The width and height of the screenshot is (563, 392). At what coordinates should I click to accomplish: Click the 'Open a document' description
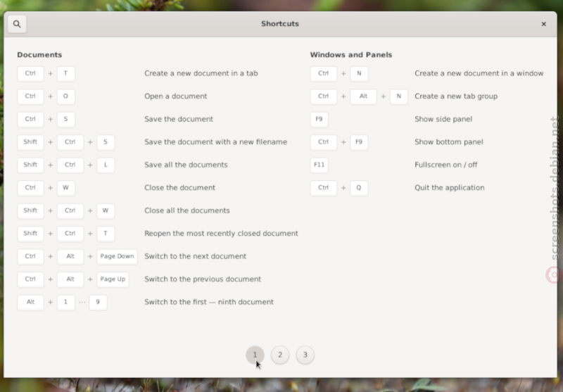pos(175,96)
